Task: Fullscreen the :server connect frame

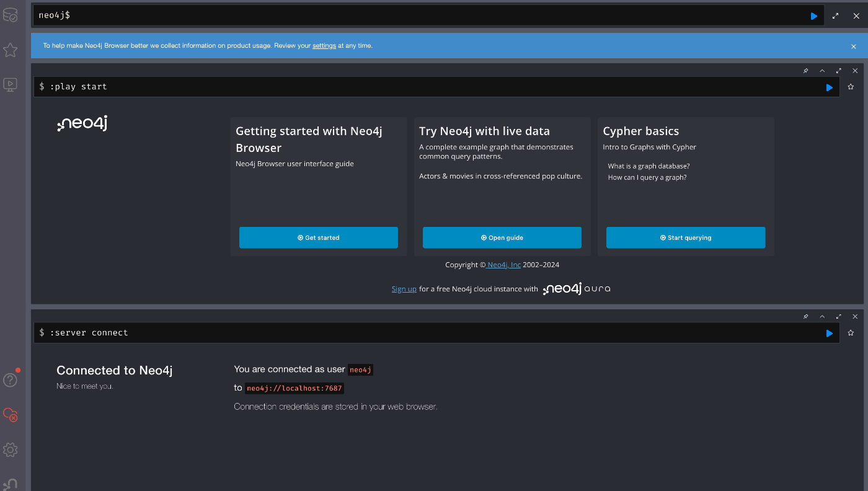Action: tap(838, 316)
